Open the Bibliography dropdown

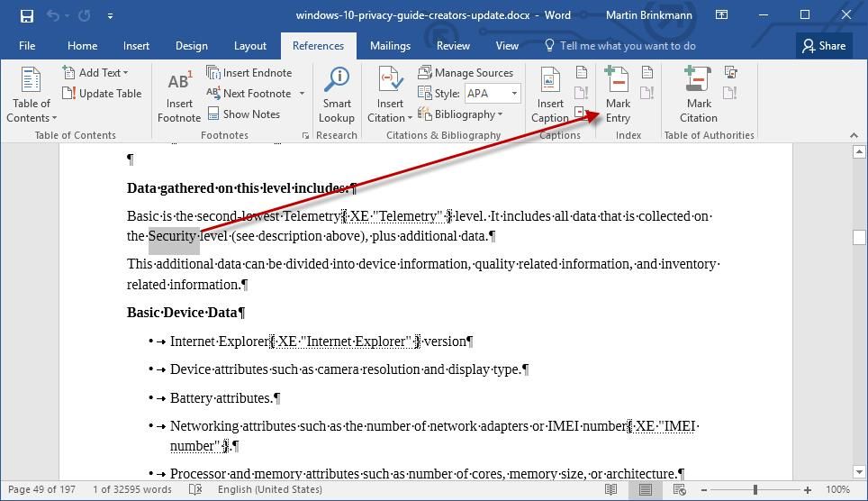(460, 114)
